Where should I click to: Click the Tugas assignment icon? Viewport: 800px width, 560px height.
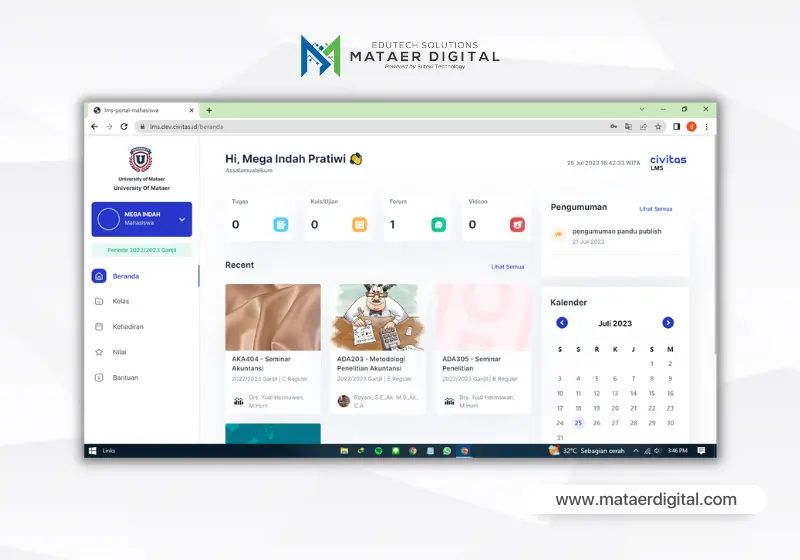coord(281,224)
